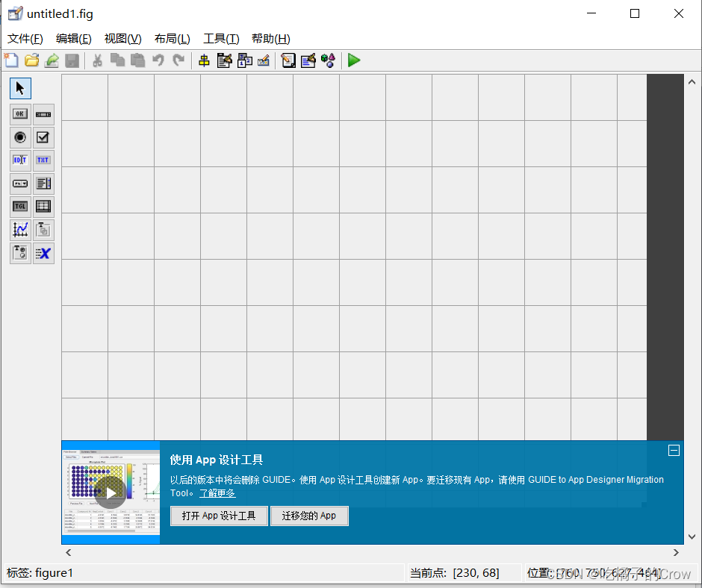The width and height of the screenshot is (702, 588).
Task: Open the 帮助(H) menu
Action: (x=270, y=39)
